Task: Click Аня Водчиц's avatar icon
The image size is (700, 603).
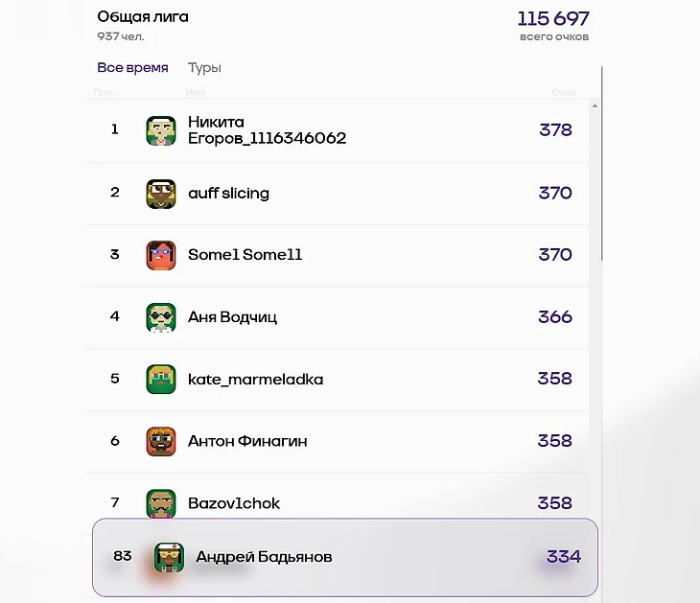Action: click(x=161, y=317)
